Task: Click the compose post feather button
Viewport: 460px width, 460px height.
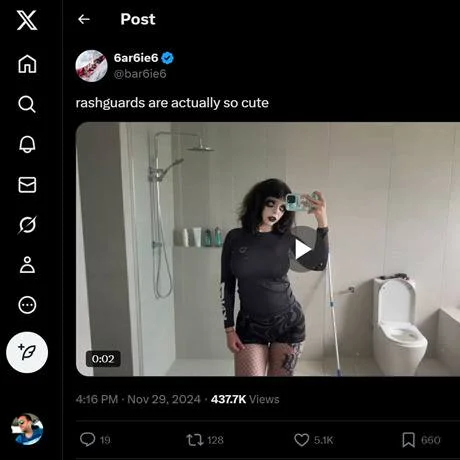Action: (x=27, y=352)
